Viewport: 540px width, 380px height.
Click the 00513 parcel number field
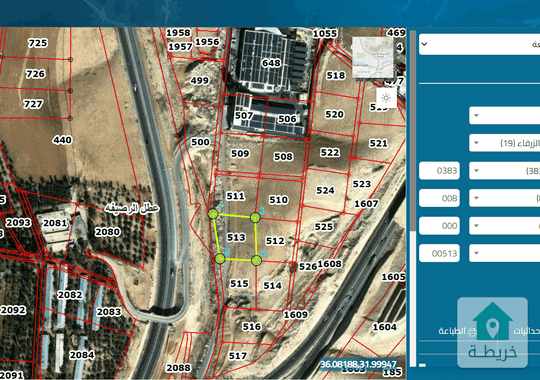[x=439, y=253]
